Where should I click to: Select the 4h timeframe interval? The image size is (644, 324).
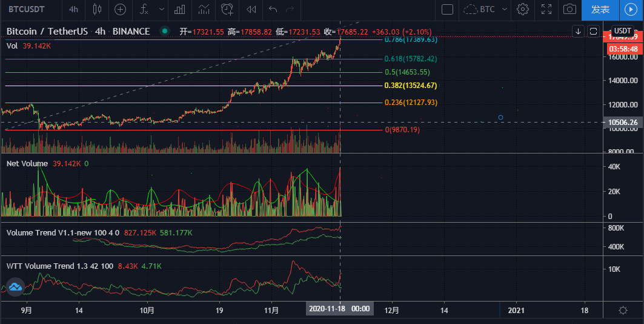(x=73, y=9)
